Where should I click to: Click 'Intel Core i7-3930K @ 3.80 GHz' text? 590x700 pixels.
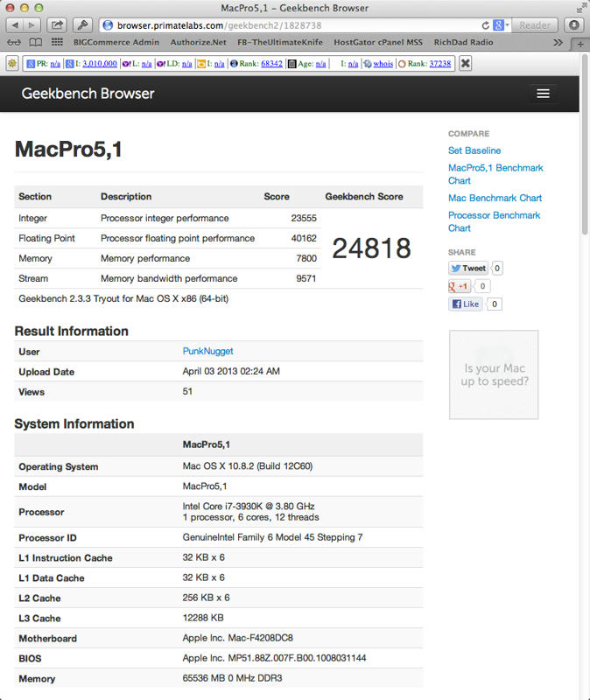(x=249, y=507)
